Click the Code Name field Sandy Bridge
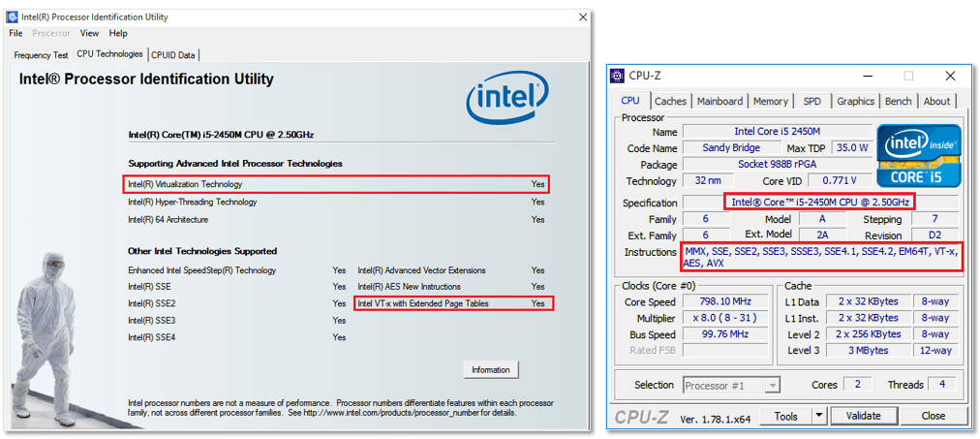 click(731, 148)
